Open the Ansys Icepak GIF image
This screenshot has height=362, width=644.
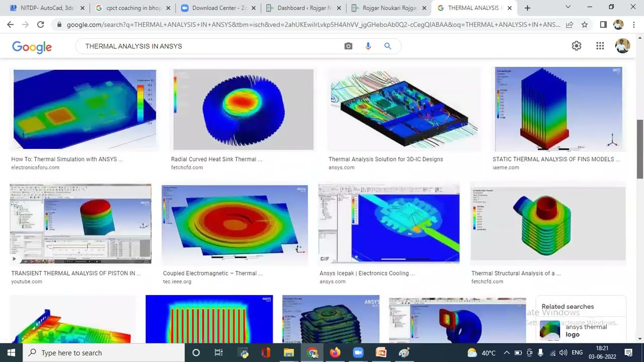point(389,224)
